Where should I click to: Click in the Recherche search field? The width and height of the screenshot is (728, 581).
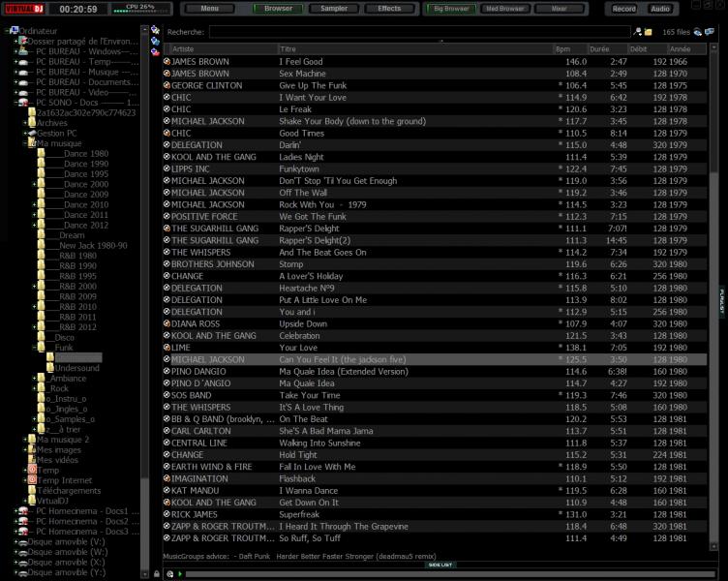416,32
